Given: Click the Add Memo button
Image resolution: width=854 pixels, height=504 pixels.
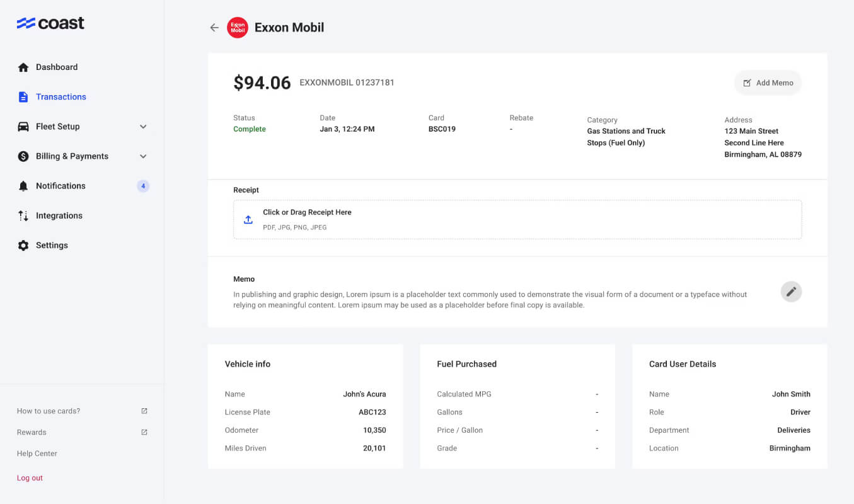Looking at the screenshot, I should coord(768,83).
